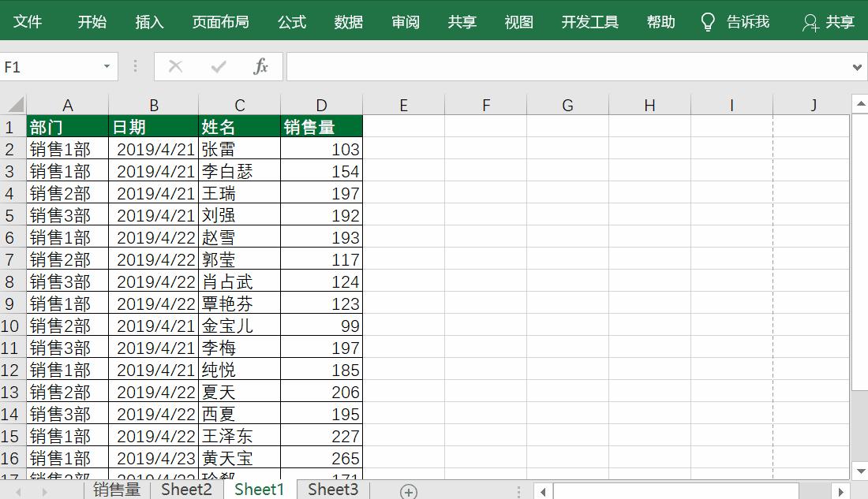868x499 pixels.
Task: Switch to the 开发工具 ribbon tab
Action: pyautogui.click(x=589, y=21)
